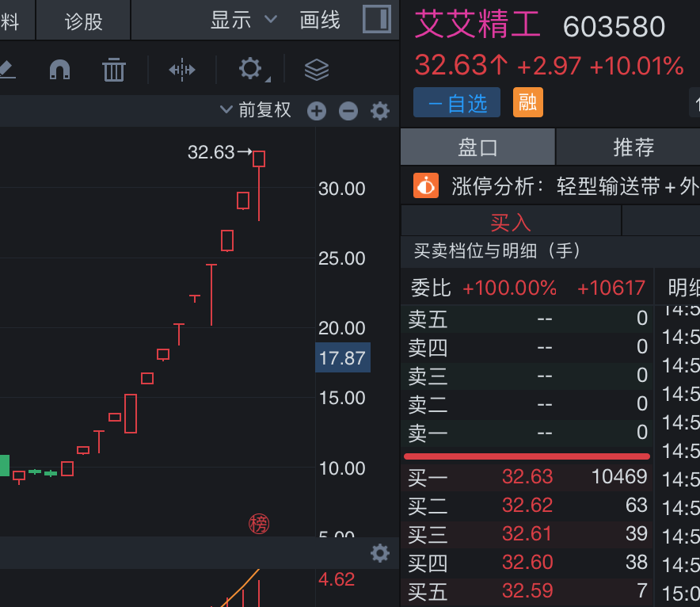This screenshot has width=700, height=607.
Task: Select the magnet snap tool icon
Action: coord(60,70)
